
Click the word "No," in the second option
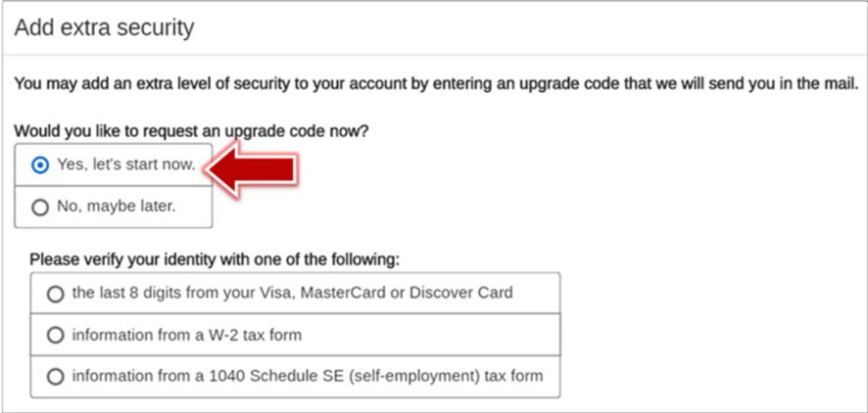68,207
